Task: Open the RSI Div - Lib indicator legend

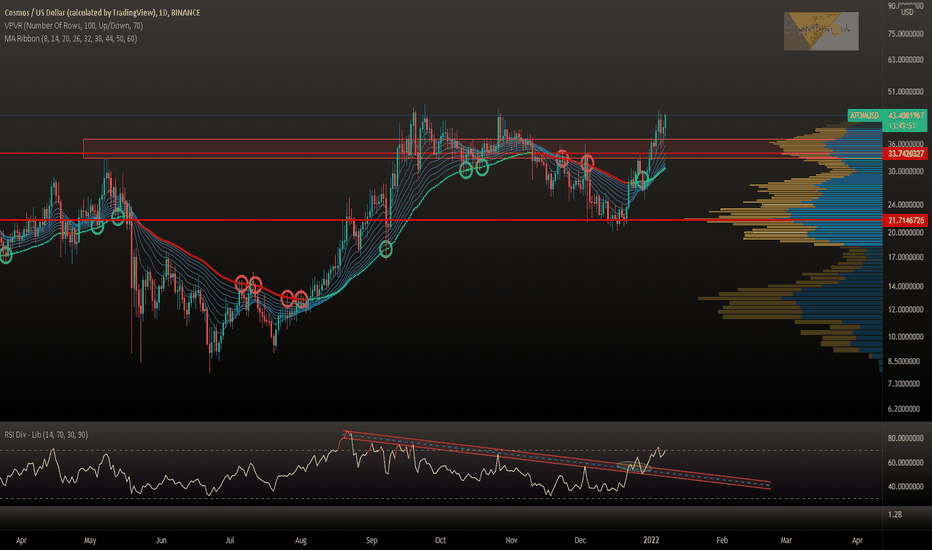Action: (x=46, y=435)
